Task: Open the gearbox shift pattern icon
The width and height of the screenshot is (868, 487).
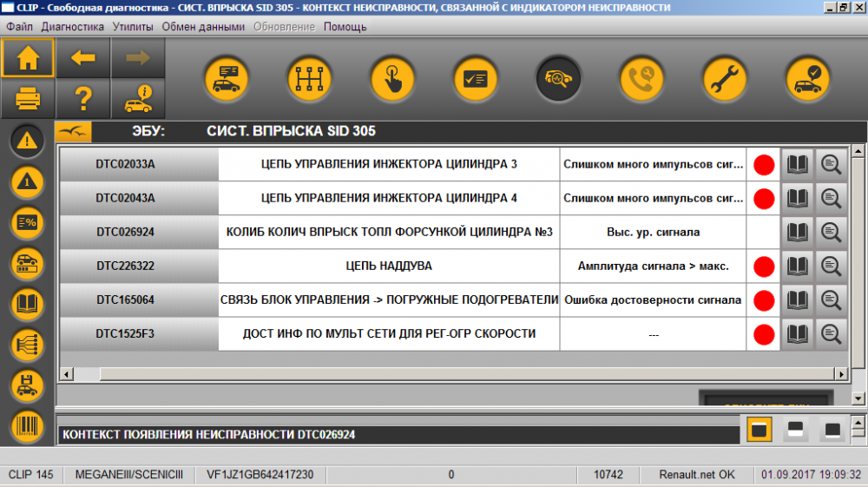Action: tap(310, 79)
